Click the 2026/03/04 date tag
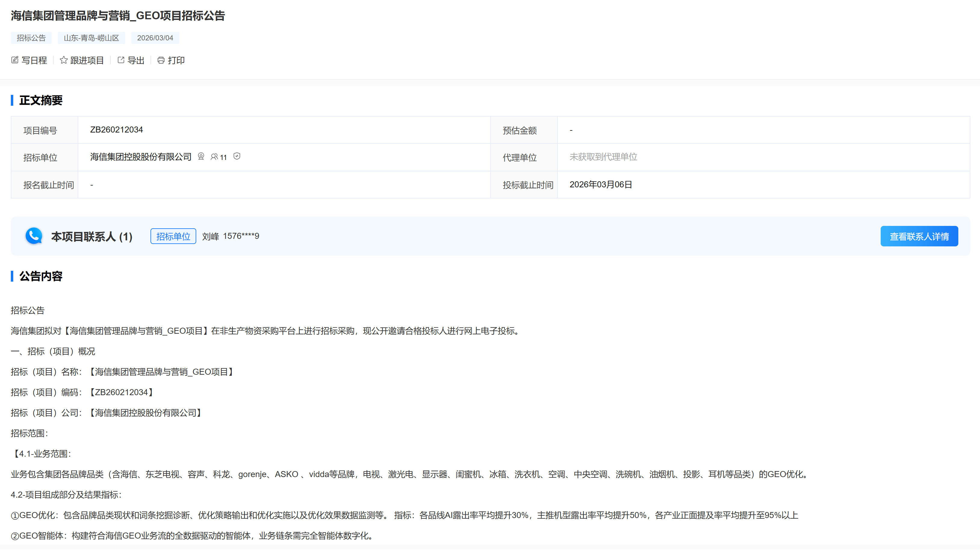This screenshot has width=980, height=553. pos(155,38)
